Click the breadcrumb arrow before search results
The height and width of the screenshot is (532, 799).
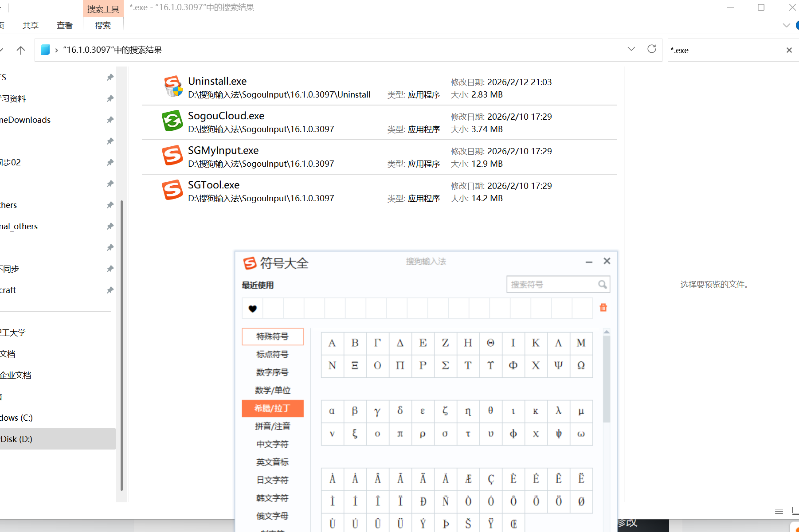tap(56, 50)
